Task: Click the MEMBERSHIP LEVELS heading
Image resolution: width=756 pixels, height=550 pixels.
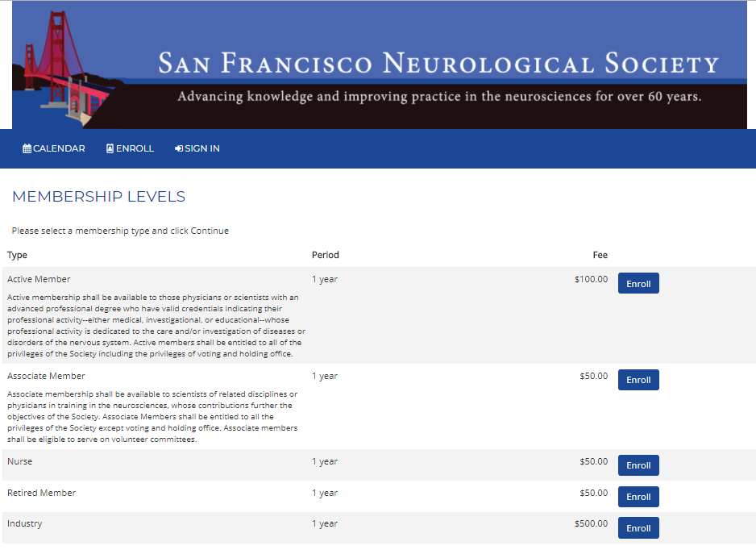Action: point(99,196)
